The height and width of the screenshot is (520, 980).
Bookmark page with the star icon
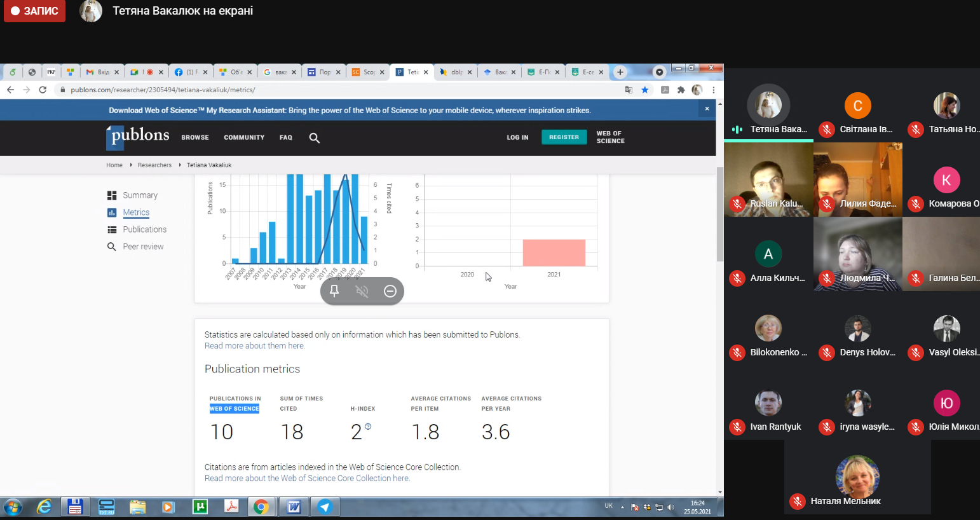coord(645,90)
